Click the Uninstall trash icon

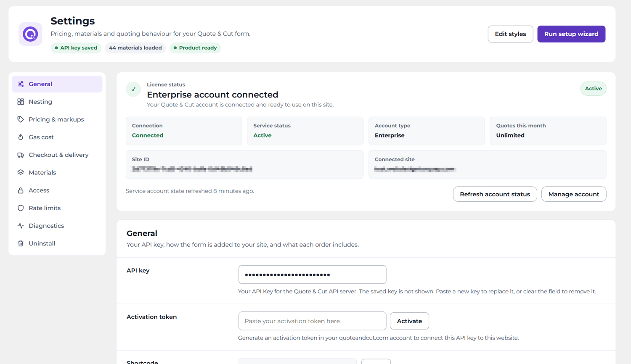click(x=21, y=243)
